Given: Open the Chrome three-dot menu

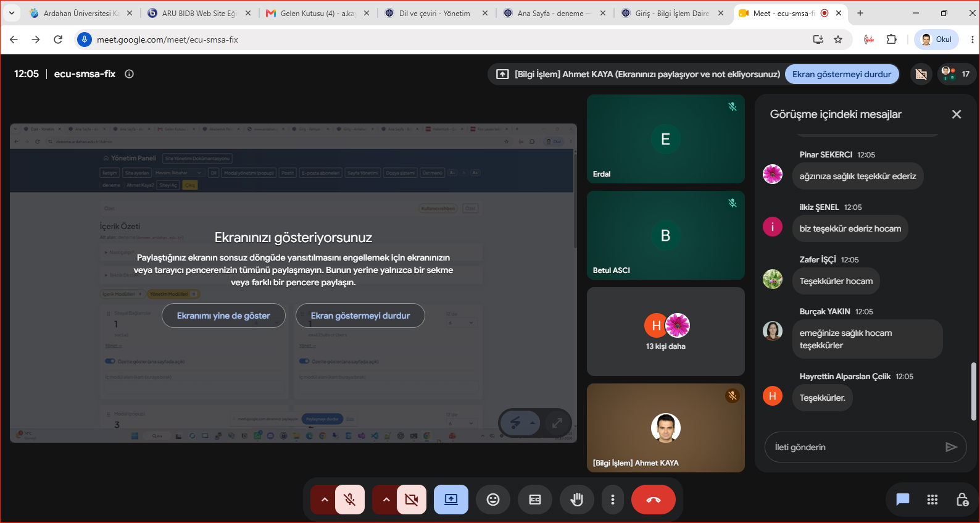Looking at the screenshot, I should 972,40.
